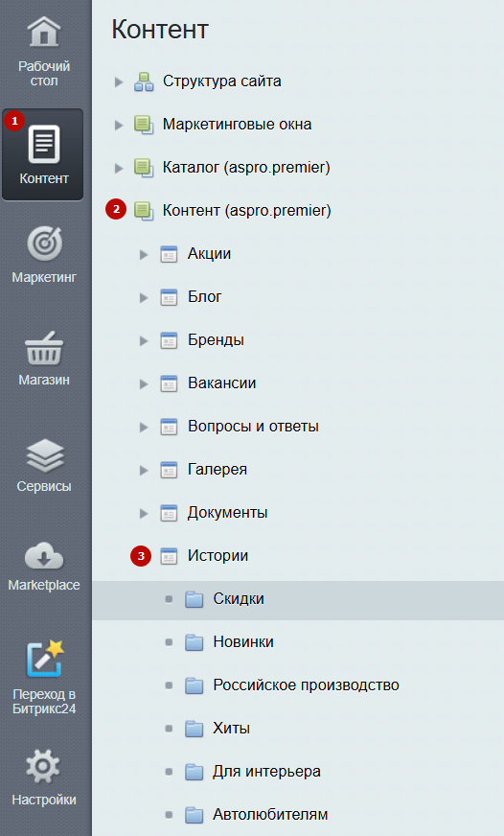Select the Контент sidebar icon
The height and width of the screenshot is (836, 504).
(44, 145)
